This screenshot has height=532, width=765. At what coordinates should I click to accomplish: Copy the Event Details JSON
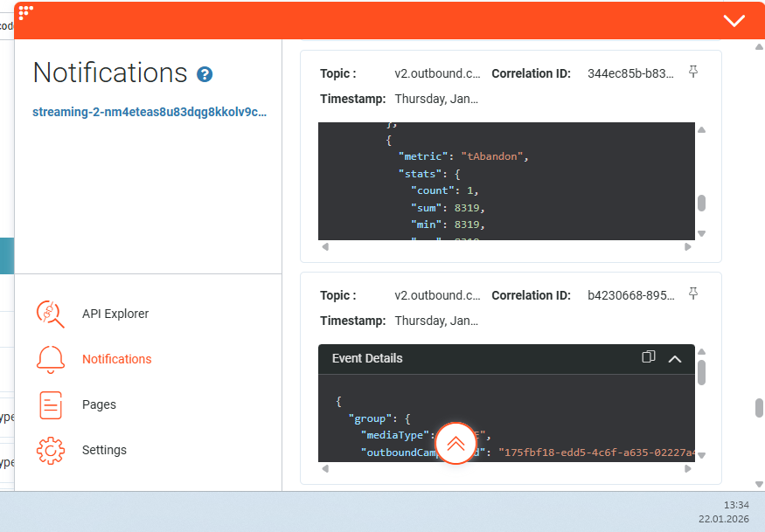(649, 357)
